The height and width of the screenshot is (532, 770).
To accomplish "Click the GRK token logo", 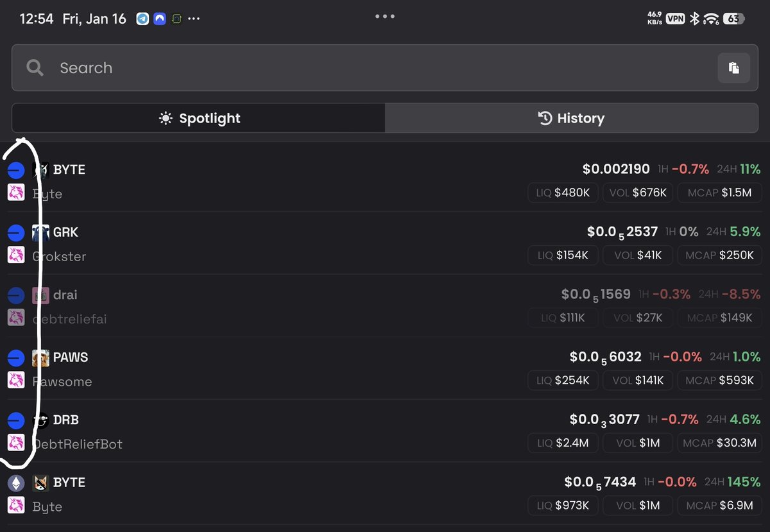I will pos(40,233).
